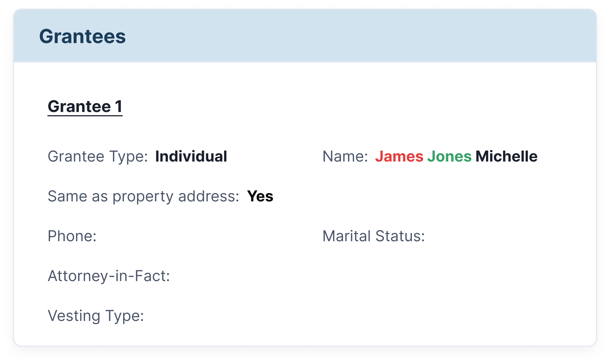The image size is (610, 364).
Task: Select the Grantee 1 heading
Action: 85,106
